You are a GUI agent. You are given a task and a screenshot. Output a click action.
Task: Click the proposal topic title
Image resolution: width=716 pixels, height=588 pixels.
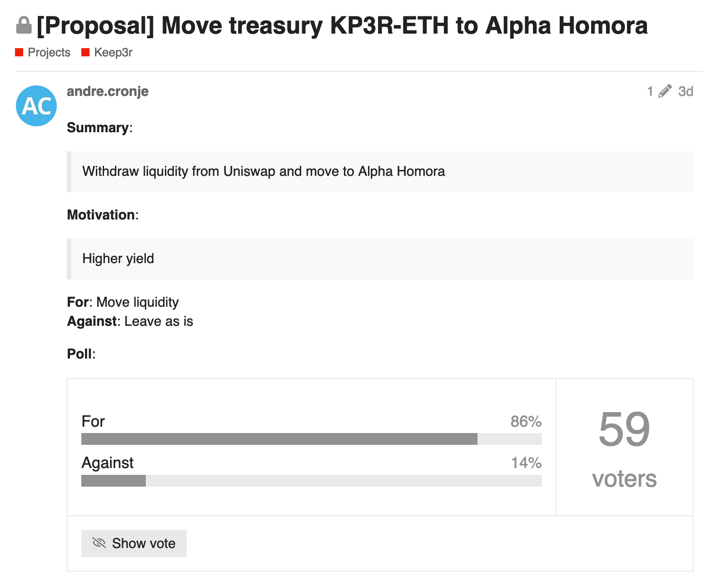click(x=342, y=25)
